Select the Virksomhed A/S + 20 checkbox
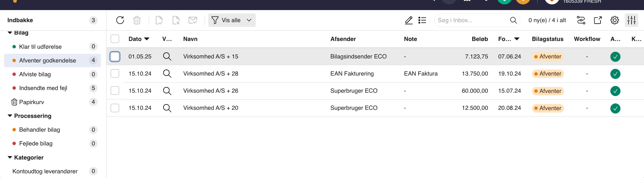Screen dimensions: 644x178 coord(115,108)
